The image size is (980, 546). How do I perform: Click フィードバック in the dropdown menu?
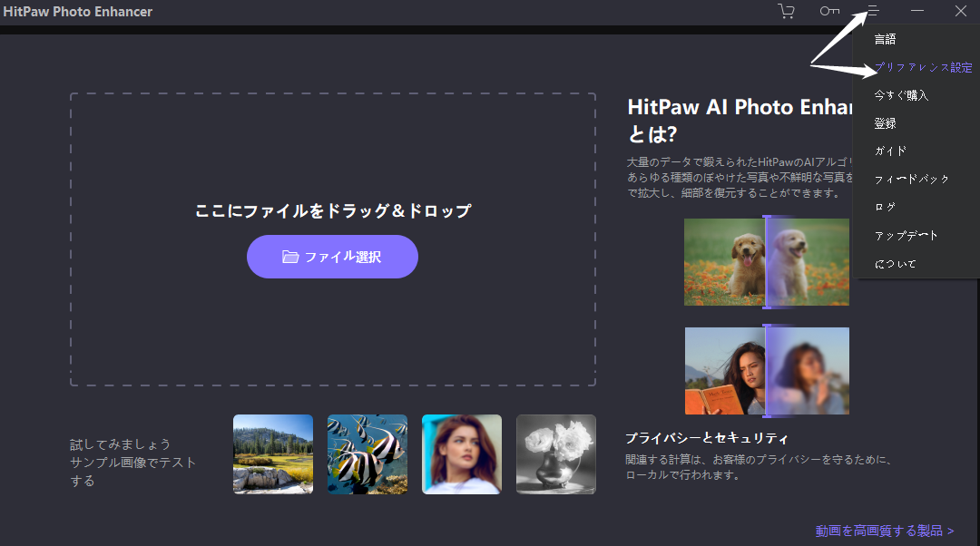click(912, 180)
